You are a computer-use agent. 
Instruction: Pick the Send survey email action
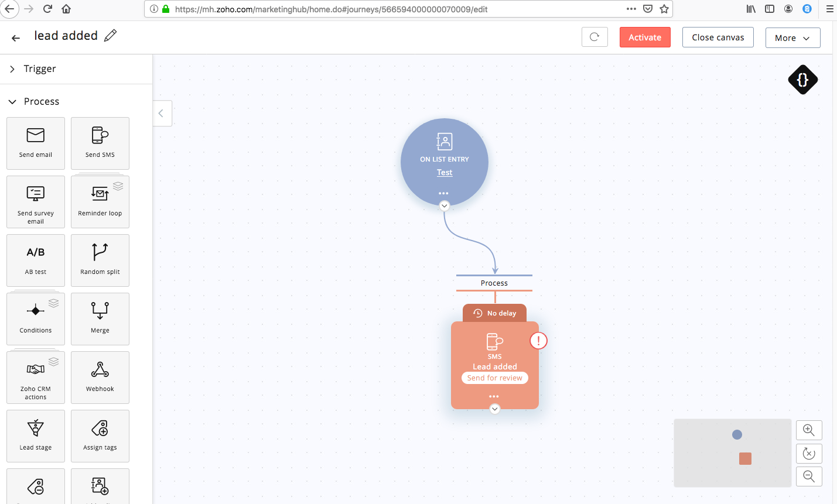coord(36,202)
